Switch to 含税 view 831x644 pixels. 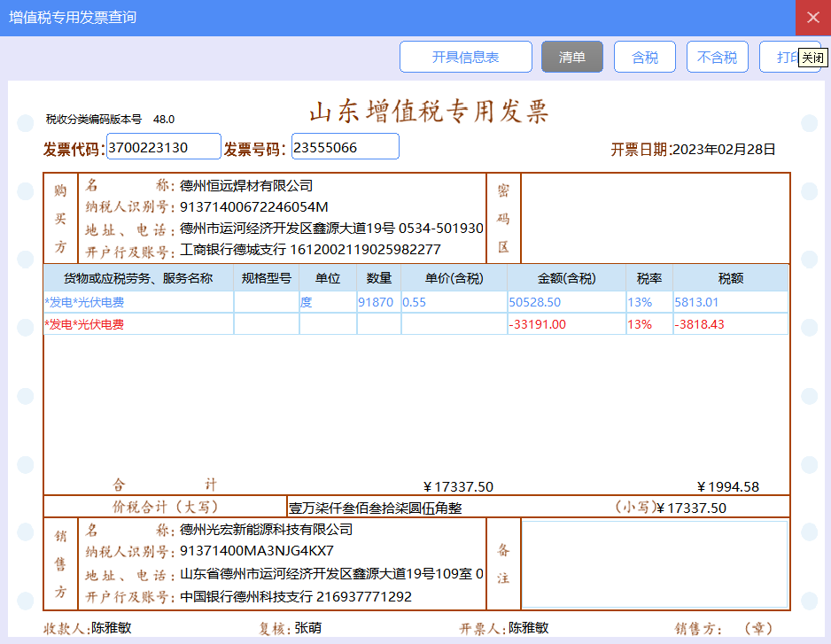click(644, 57)
